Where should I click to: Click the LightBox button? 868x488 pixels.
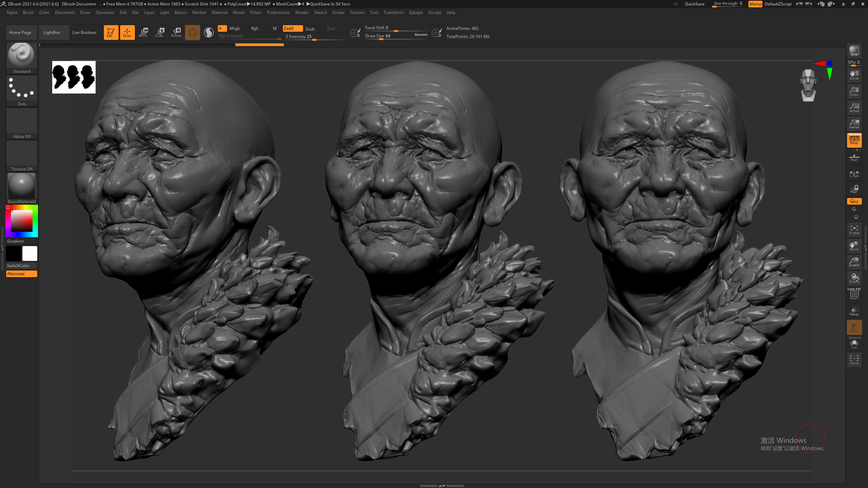(52, 32)
